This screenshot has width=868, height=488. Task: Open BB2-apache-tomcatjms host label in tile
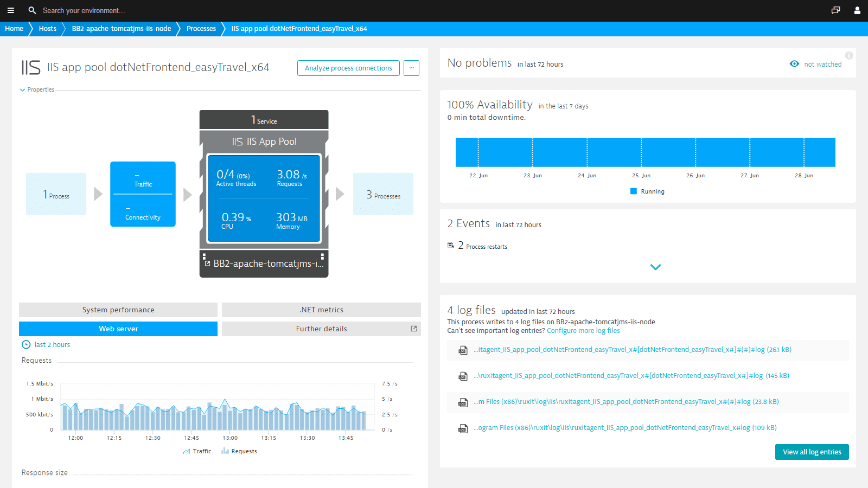(268, 264)
